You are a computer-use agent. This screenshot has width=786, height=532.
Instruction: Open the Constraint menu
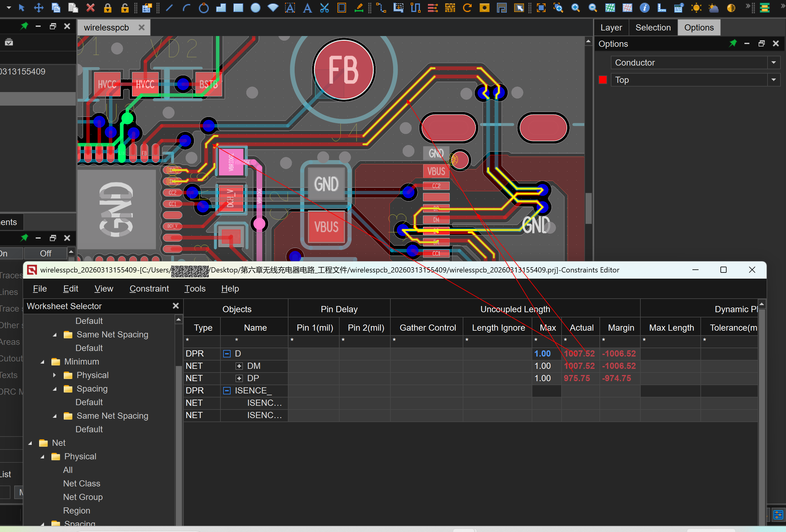pos(149,288)
